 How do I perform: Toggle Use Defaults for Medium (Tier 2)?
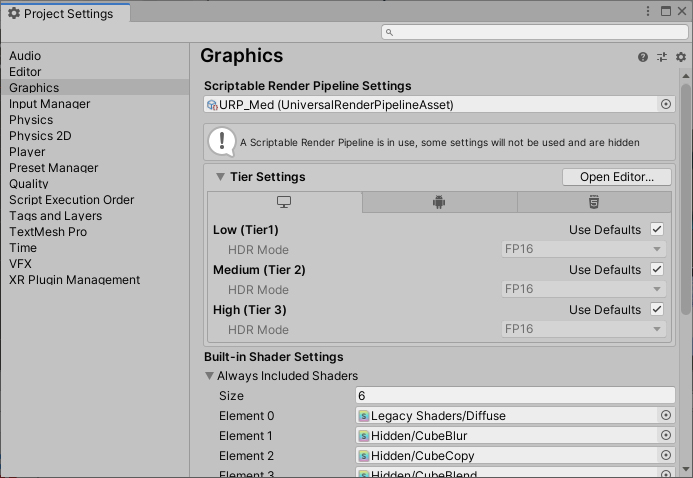(x=657, y=270)
